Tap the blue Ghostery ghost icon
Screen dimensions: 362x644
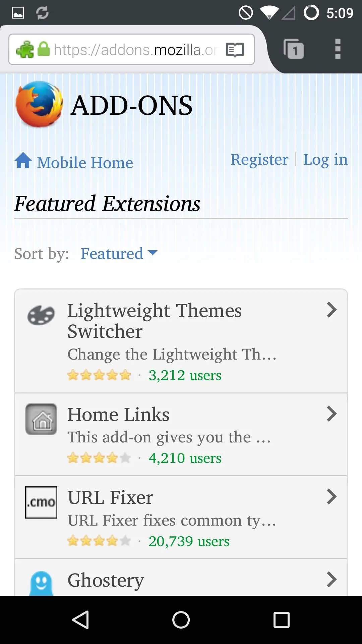click(41, 584)
